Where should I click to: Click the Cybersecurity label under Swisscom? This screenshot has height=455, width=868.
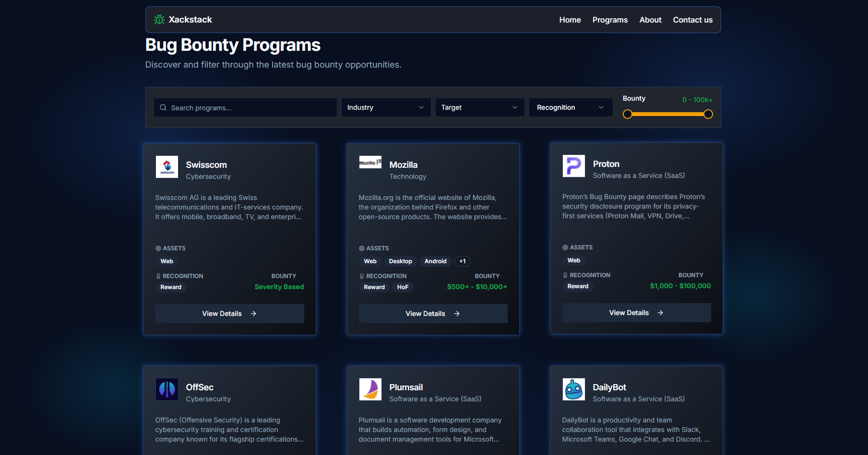pyautogui.click(x=208, y=176)
